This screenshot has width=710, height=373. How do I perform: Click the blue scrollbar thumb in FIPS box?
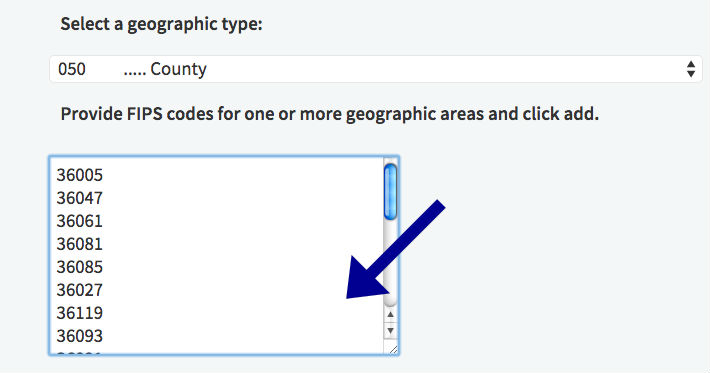coord(390,192)
